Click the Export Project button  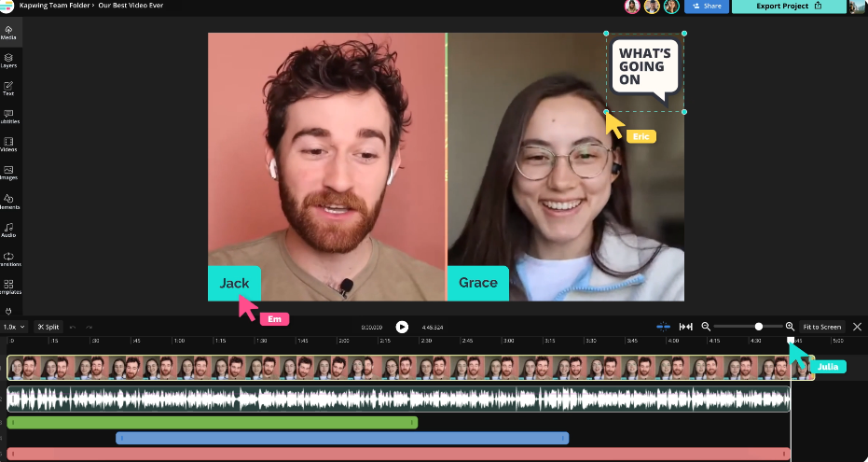pyautogui.click(x=789, y=7)
